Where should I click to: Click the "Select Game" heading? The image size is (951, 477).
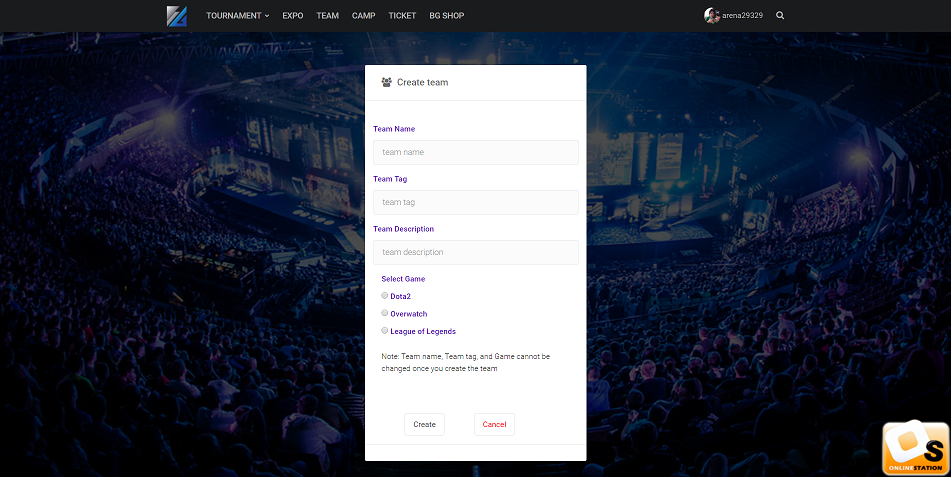(403, 279)
